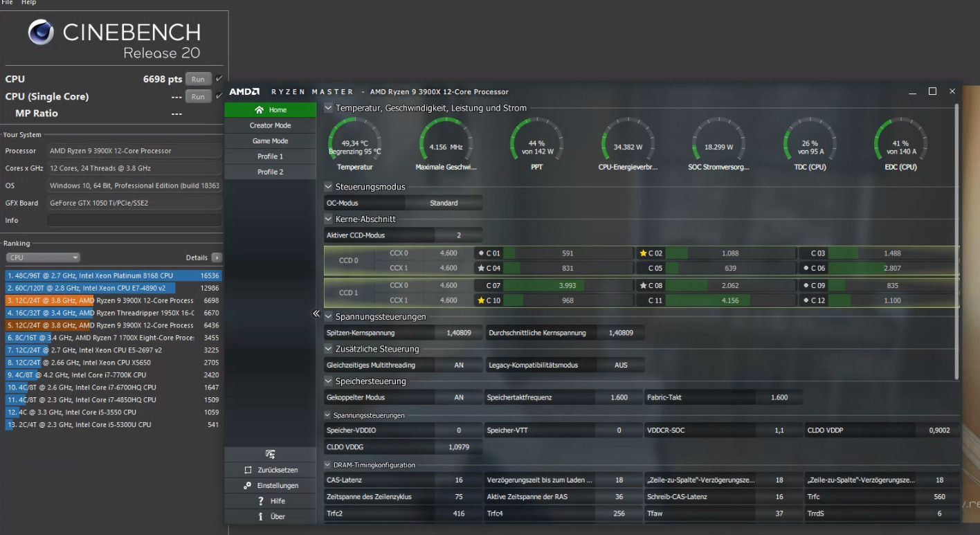The height and width of the screenshot is (535, 980).
Task: Click the TDC (CPU) gauge showing 26 %
Action: tap(810, 143)
